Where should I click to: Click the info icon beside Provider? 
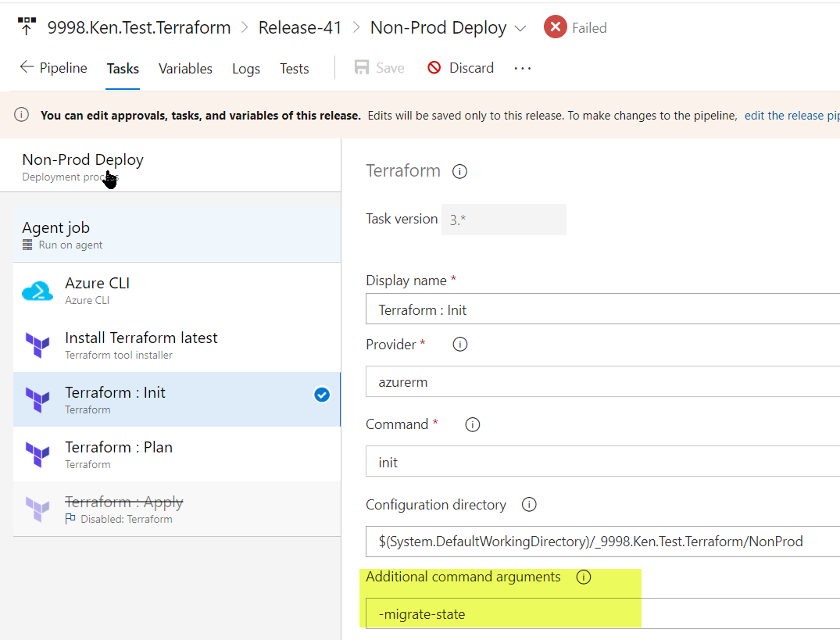(459, 344)
